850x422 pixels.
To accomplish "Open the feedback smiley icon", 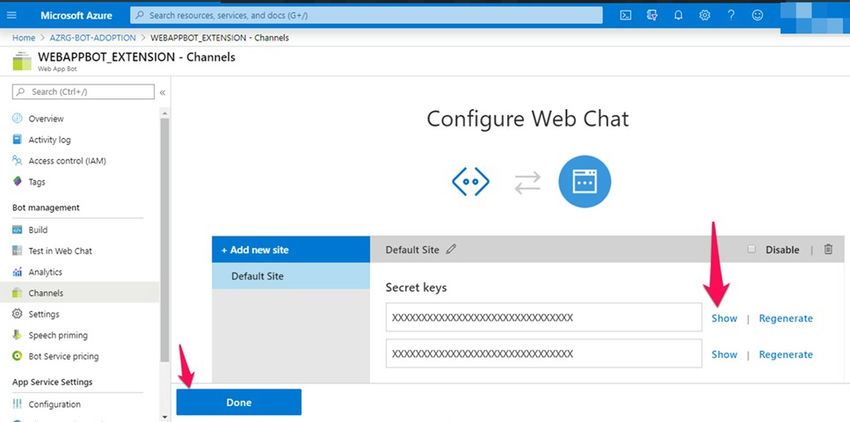I will [757, 15].
